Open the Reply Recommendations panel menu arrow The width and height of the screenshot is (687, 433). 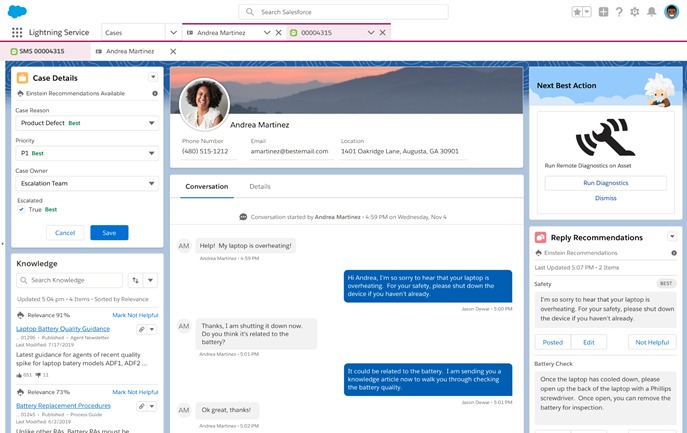[672, 237]
